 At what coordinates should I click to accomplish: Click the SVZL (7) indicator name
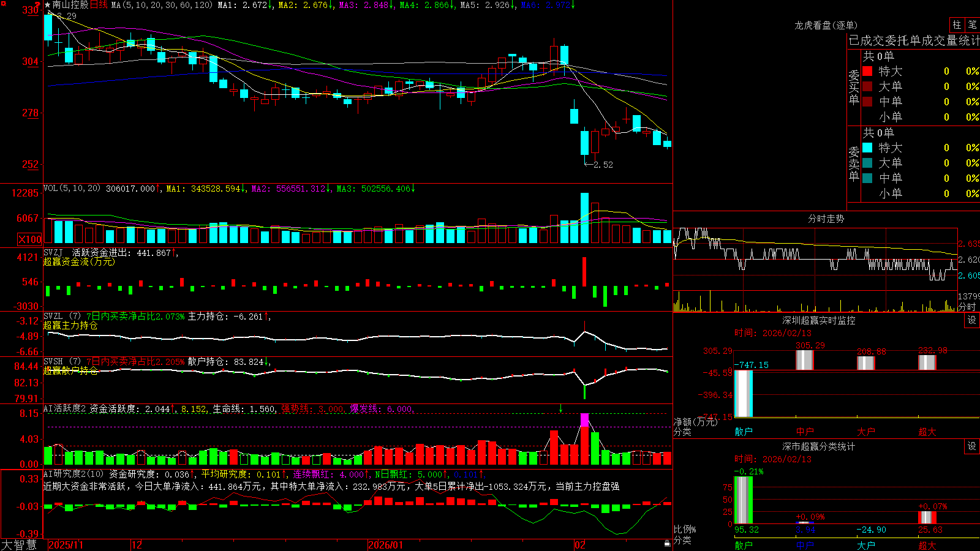(62, 317)
